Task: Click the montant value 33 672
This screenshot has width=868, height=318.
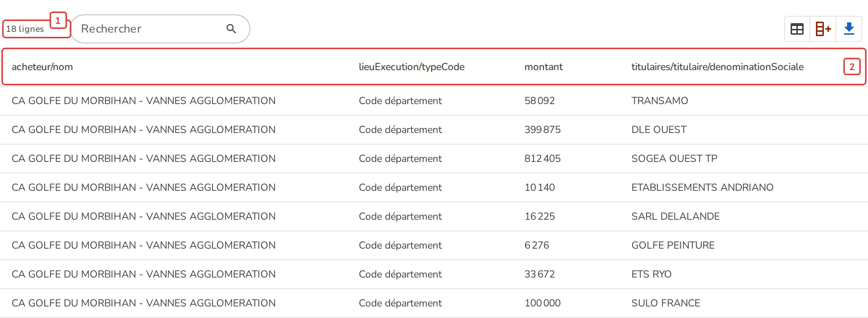Action: 540,274
